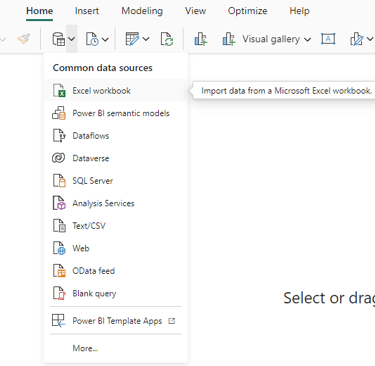Viewport: 375px width, 366px height.
Task: Open the Recent sources dropdown arrow
Action: (x=105, y=39)
